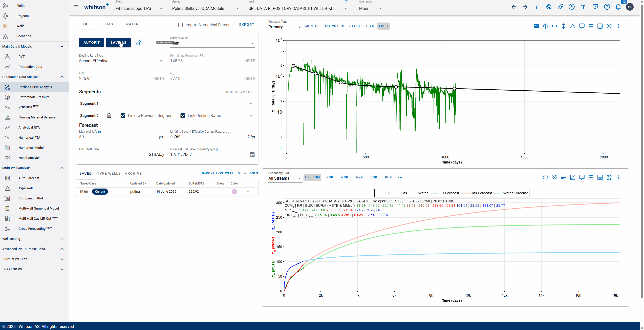Click EXPORT link
This screenshot has width=644, height=330.
247,25
